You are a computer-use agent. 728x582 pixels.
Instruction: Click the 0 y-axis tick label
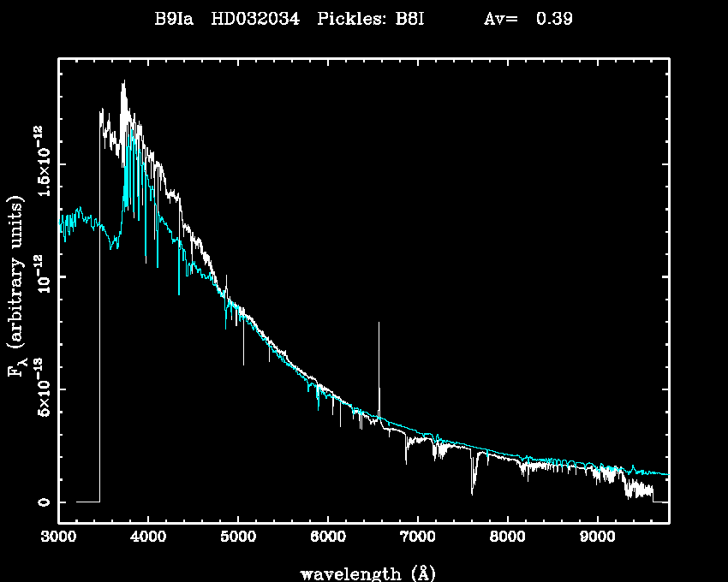[x=42, y=502]
